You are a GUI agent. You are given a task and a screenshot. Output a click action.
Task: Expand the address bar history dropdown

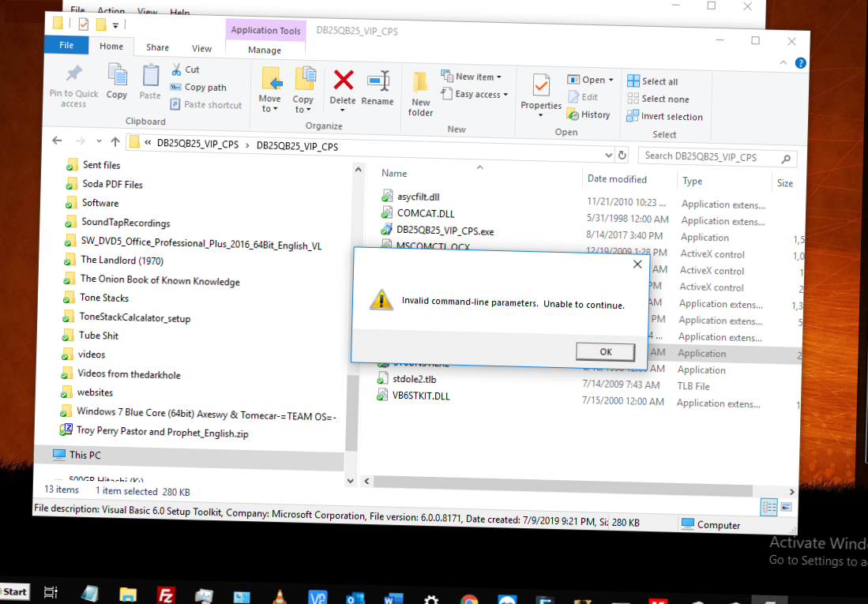click(x=608, y=155)
